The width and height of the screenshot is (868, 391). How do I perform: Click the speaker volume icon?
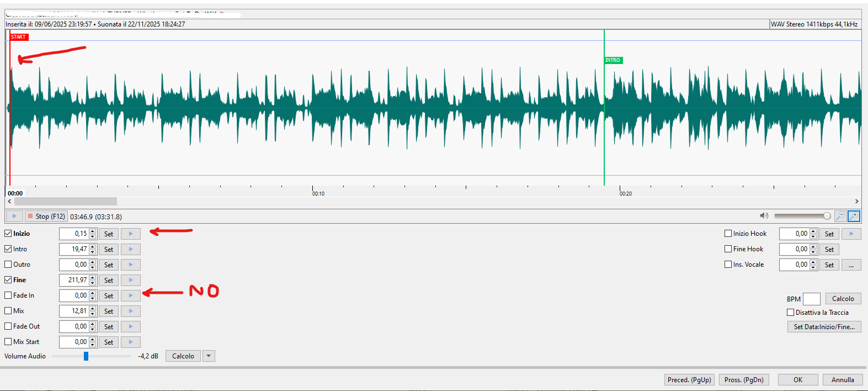[x=764, y=216]
